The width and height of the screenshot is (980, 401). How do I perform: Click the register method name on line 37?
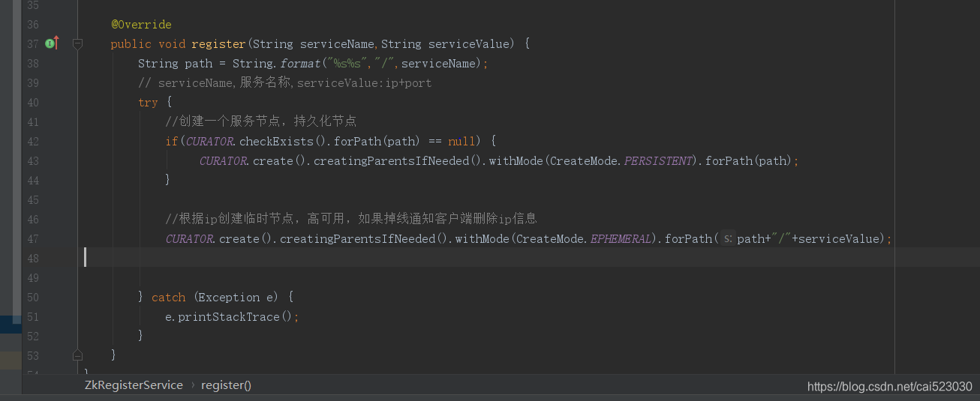pyautogui.click(x=218, y=44)
